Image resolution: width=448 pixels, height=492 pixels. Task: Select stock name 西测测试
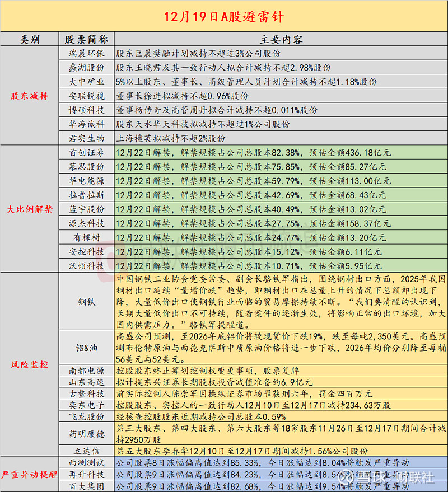[86, 463]
